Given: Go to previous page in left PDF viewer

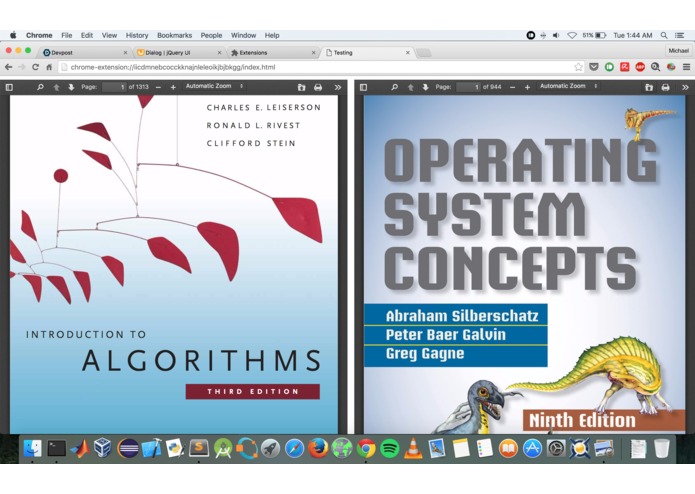Looking at the screenshot, I should (x=56, y=87).
